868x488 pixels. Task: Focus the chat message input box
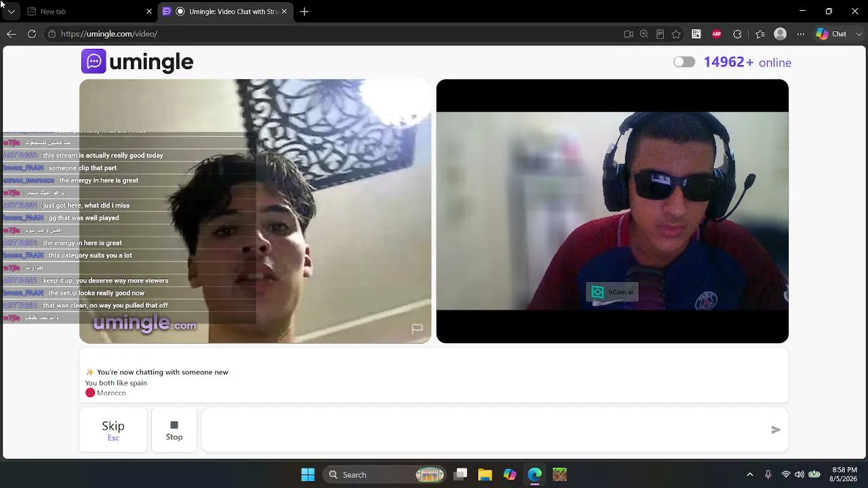485,430
